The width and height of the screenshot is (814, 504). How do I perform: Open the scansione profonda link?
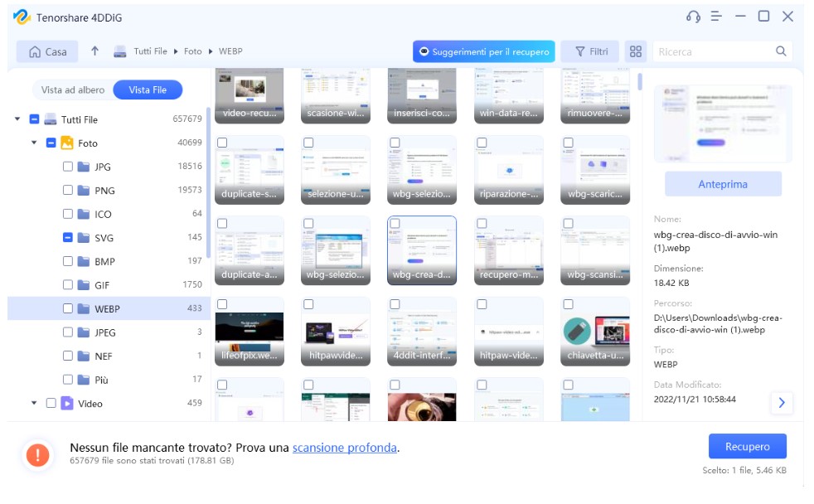(x=345, y=448)
